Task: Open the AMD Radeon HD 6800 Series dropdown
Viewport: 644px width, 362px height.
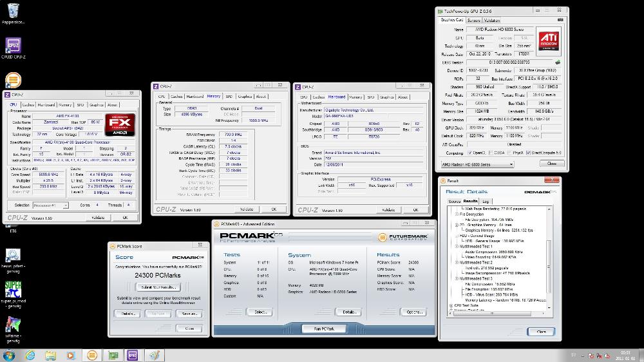Action: coord(477,164)
